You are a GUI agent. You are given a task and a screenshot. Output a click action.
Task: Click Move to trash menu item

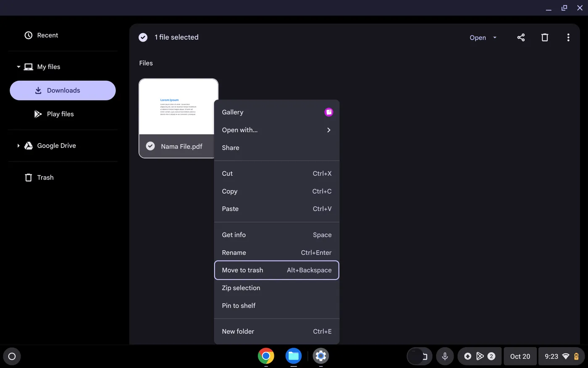click(x=277, y=270)
